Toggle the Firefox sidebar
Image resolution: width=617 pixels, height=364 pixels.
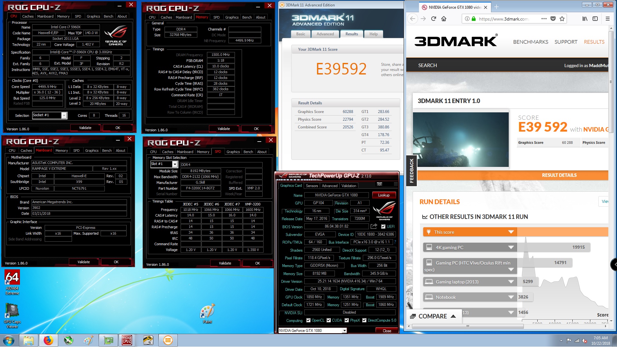(595, 19)
